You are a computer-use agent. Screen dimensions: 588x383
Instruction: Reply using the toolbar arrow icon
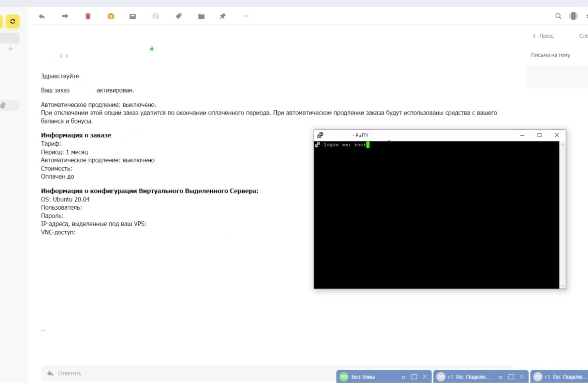point(42,16)
